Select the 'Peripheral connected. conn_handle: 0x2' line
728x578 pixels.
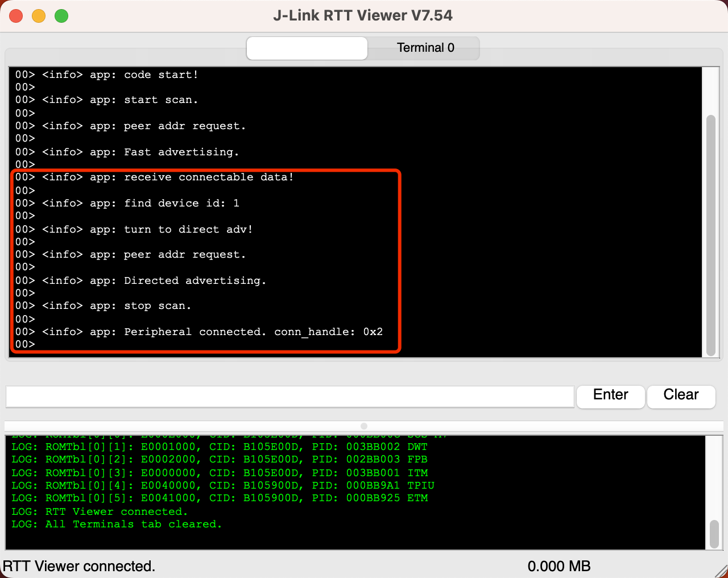pos(199,332)
